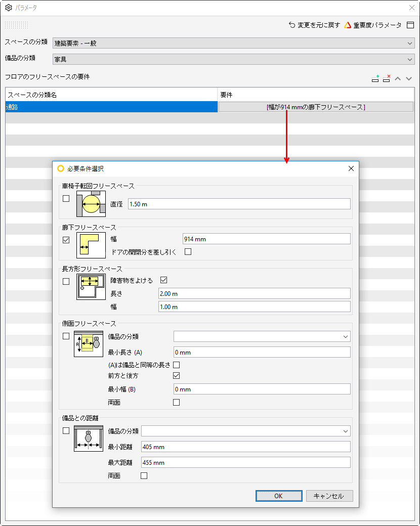Open 備品の分類 dropdown showing 家具
The width and height of the screenshot is (420, 526).
tap(234, 59)
